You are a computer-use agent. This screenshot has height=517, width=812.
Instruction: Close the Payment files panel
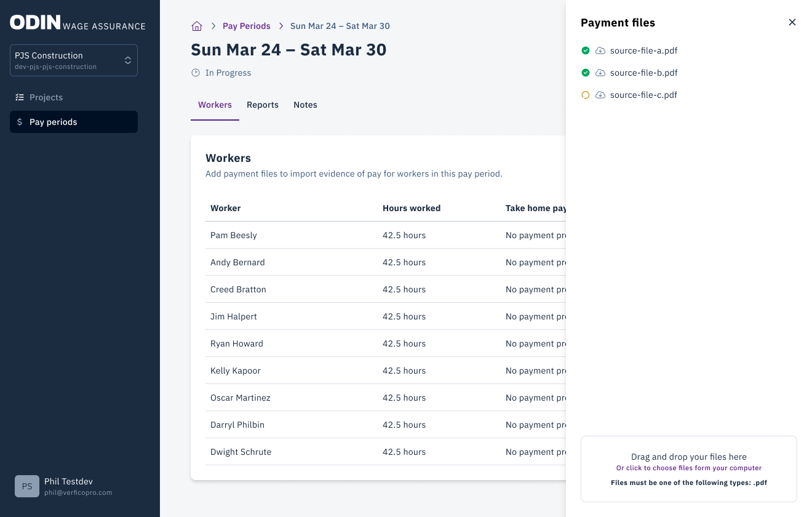point(792,22)
